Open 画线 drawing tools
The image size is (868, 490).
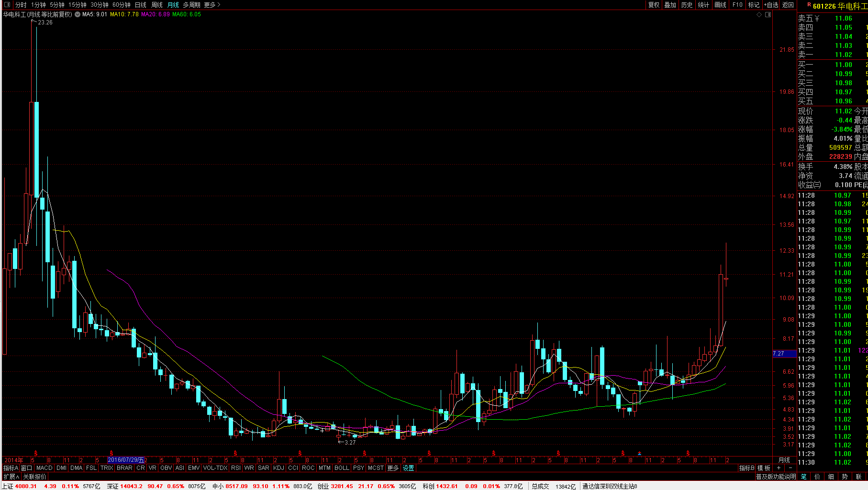coord(720,5)
